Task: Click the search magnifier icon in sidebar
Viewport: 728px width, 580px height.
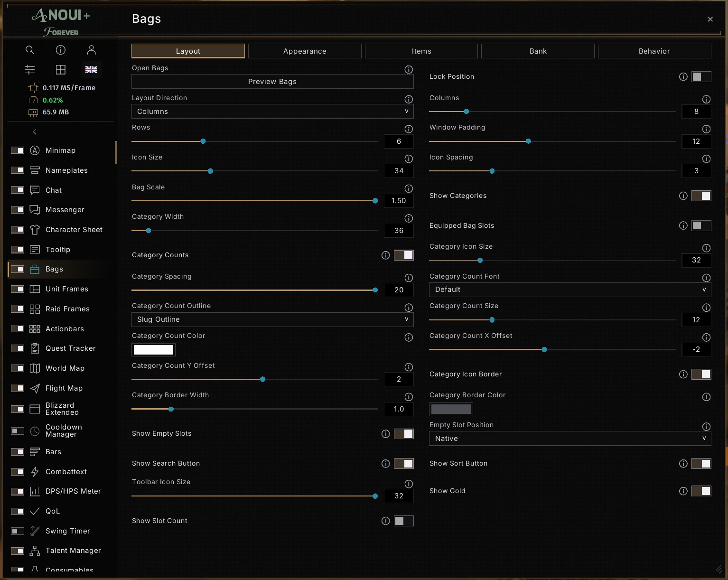Action: 30,50
